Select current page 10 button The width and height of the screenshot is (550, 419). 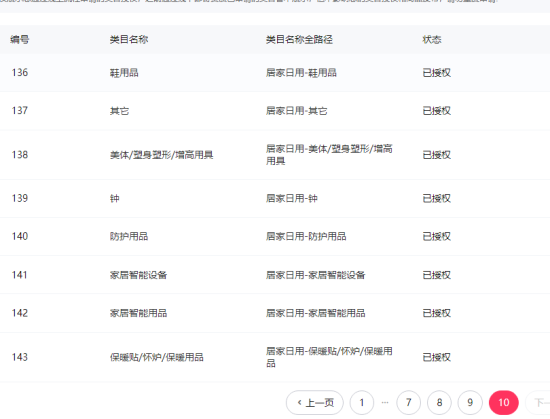click(x=504, y=403)
